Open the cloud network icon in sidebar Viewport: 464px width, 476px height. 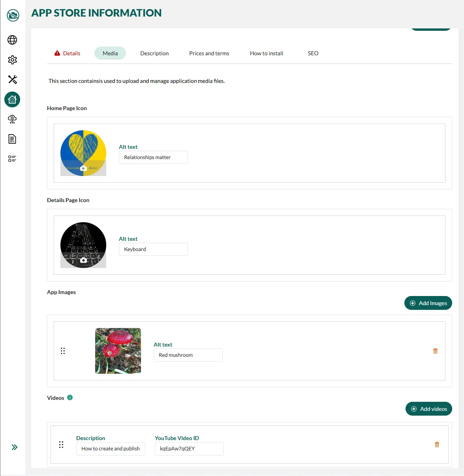(12, 119)
